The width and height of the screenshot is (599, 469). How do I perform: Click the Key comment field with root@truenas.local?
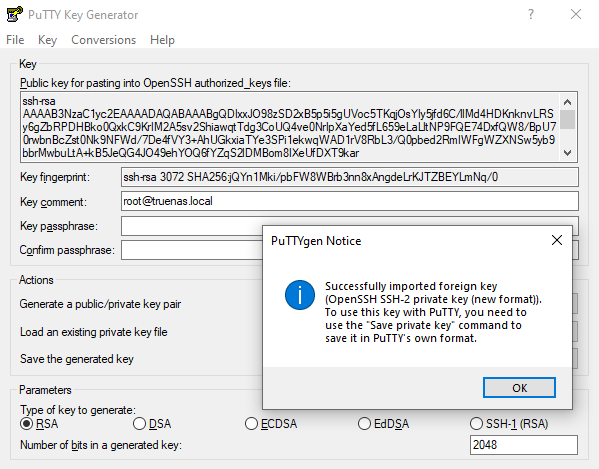point(350,201)
